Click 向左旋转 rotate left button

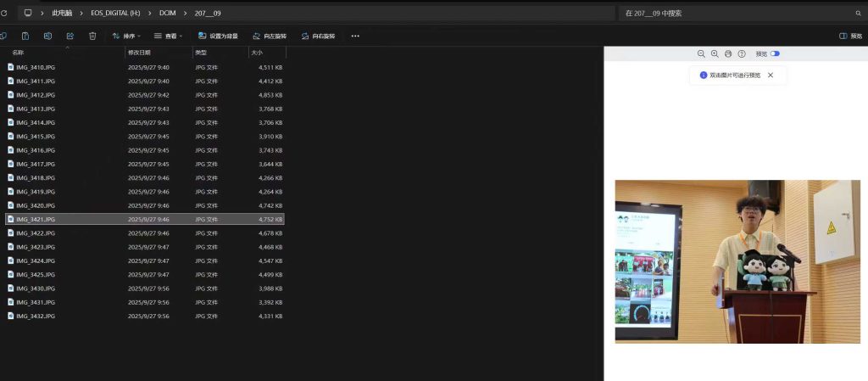click(270, 36)
